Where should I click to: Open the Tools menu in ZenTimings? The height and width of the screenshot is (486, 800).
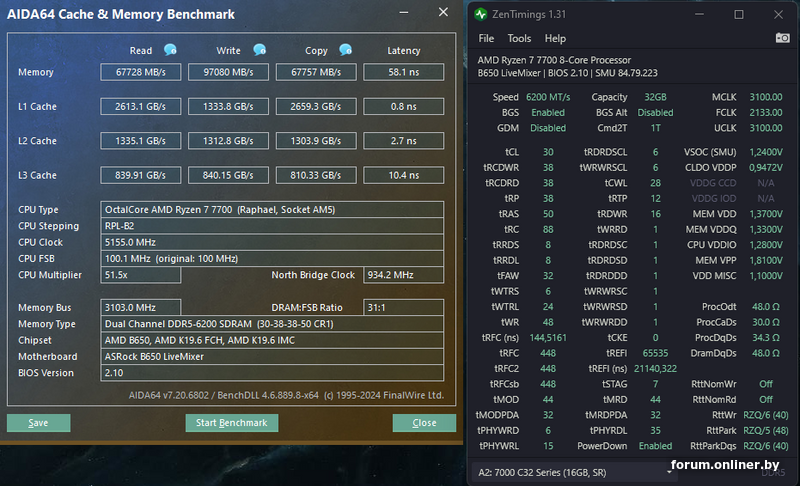coord(519,38)
